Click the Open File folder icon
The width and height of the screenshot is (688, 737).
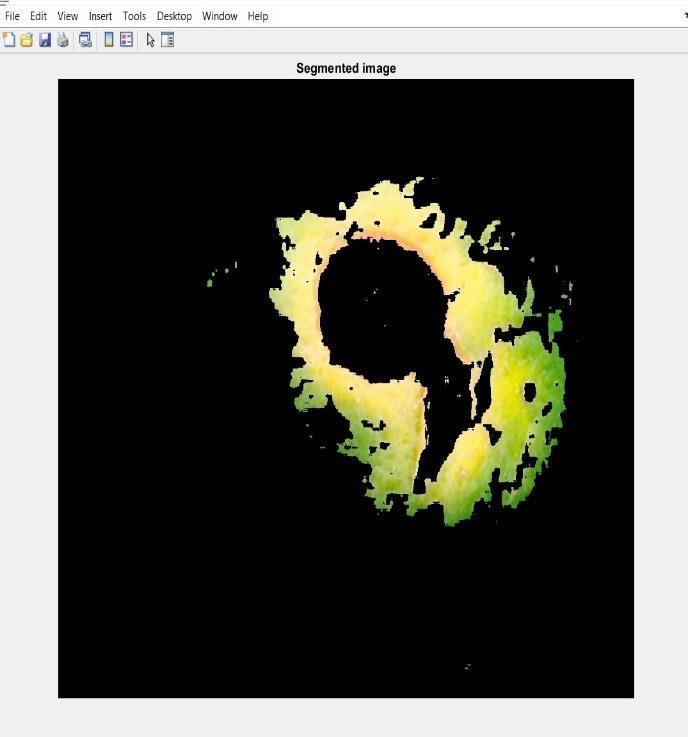pos(27,40)
